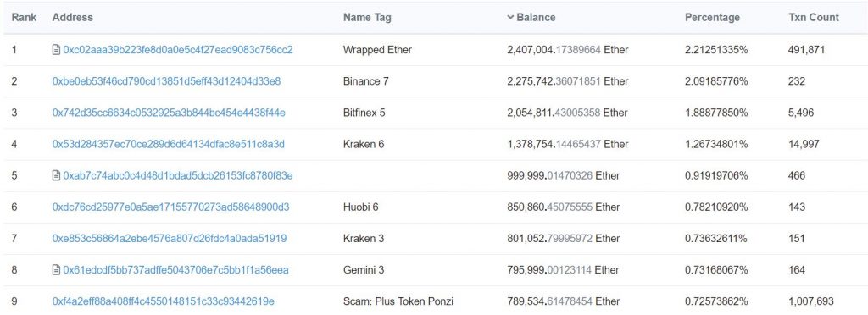
Task: Click the Rank column header
Action: pyautogui.click(x=24, y=17)
